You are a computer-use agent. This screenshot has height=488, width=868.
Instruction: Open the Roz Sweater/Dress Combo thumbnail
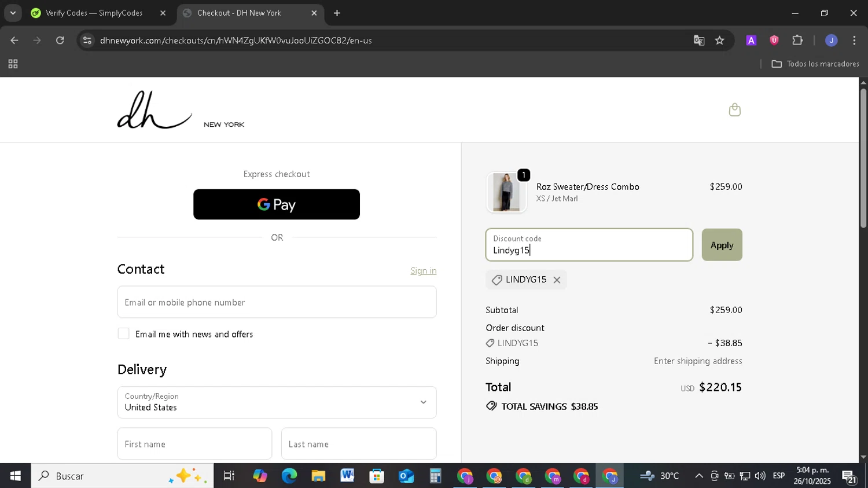coord(506,192)
